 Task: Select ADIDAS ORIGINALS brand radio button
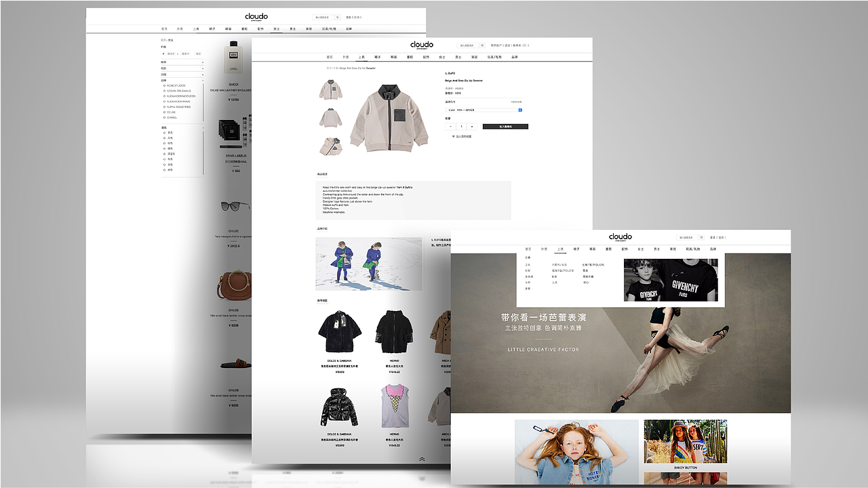tap(164, 91)
